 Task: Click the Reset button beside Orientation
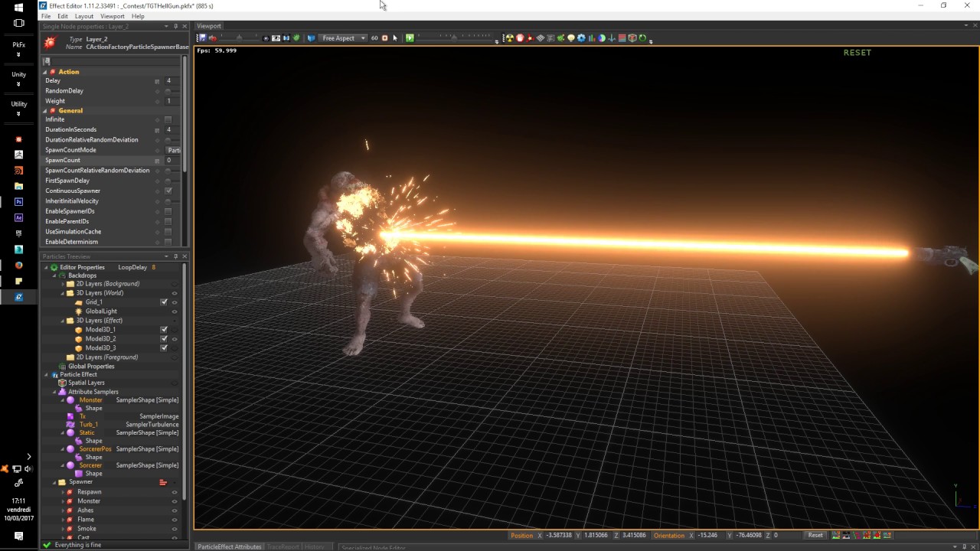click(815, 536)
